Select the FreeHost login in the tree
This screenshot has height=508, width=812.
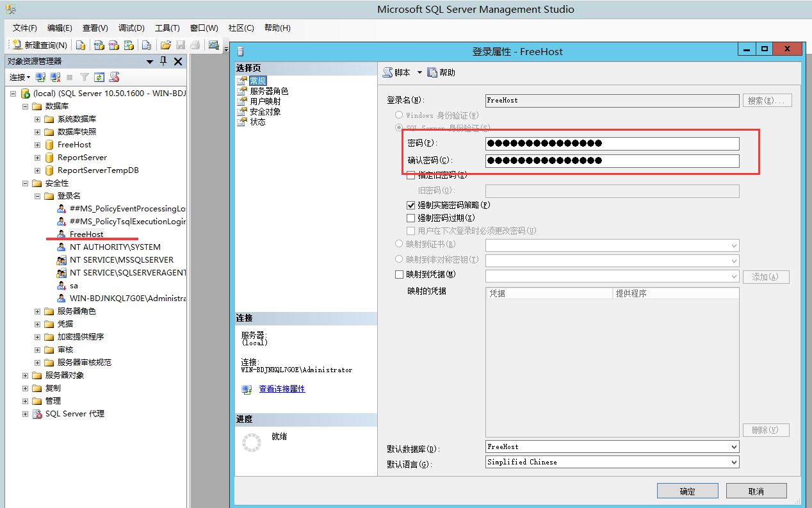[x=86, y=234]
